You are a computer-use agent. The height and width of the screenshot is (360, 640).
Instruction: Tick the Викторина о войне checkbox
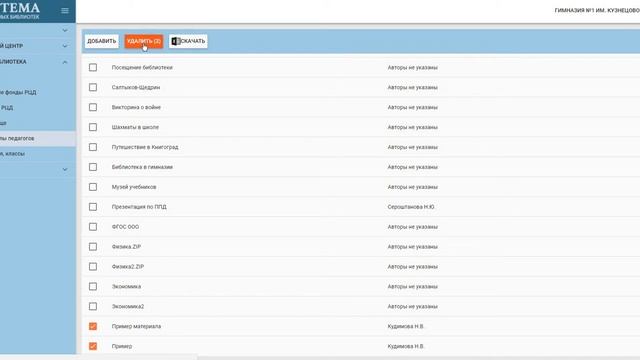click(93, 107)
